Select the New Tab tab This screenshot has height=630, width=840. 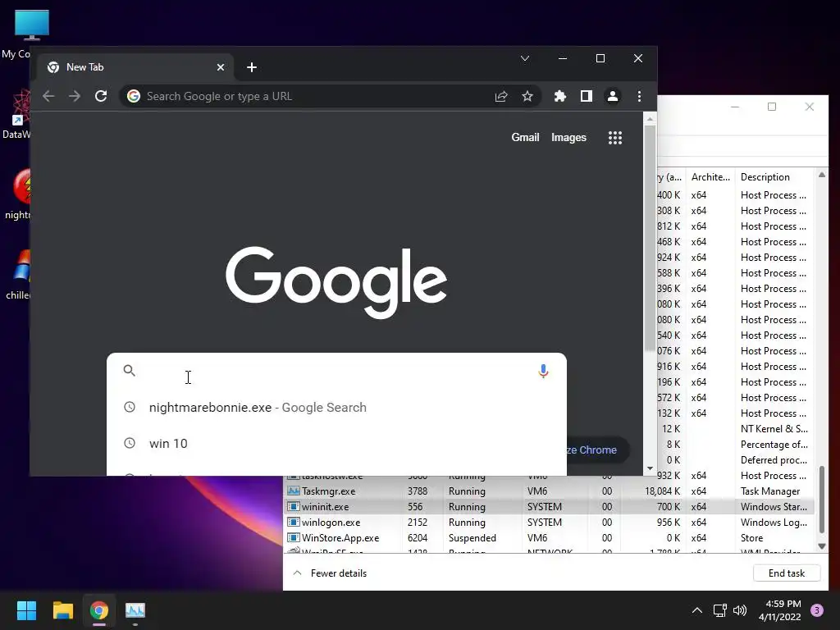pos(137,67)
